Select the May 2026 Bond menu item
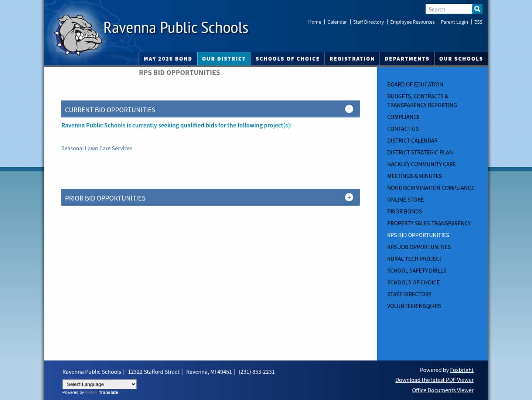The height and width of the screenshot is (400, 532). (x=168, y=58)
